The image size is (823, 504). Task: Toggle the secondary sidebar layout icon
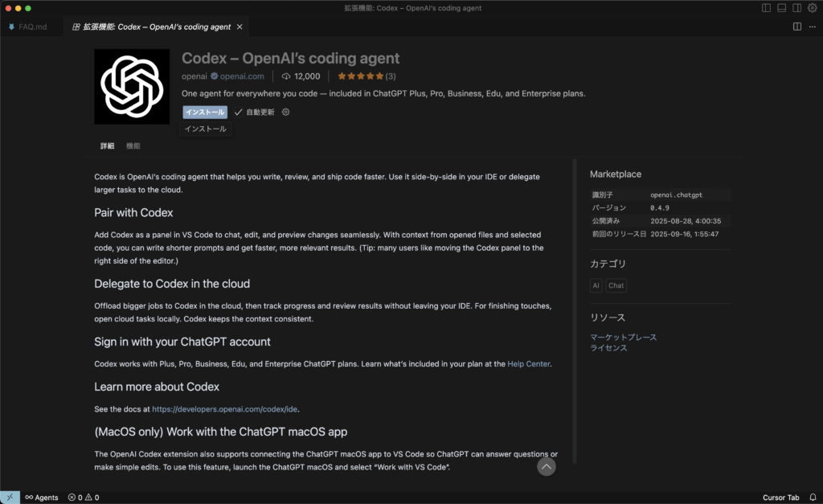(796, 8)
